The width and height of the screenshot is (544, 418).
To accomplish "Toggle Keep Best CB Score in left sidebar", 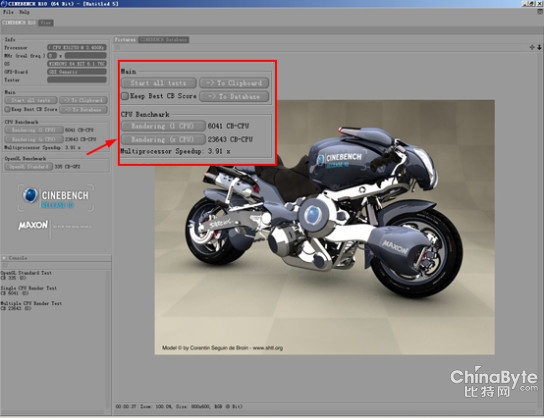I will (7, 109).
